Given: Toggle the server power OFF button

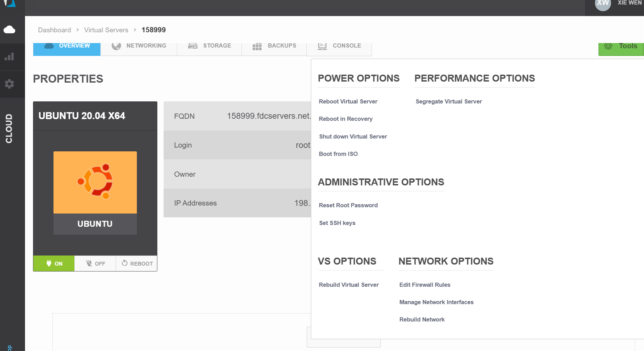Looking at the screenshot, I should click(95, 264).
